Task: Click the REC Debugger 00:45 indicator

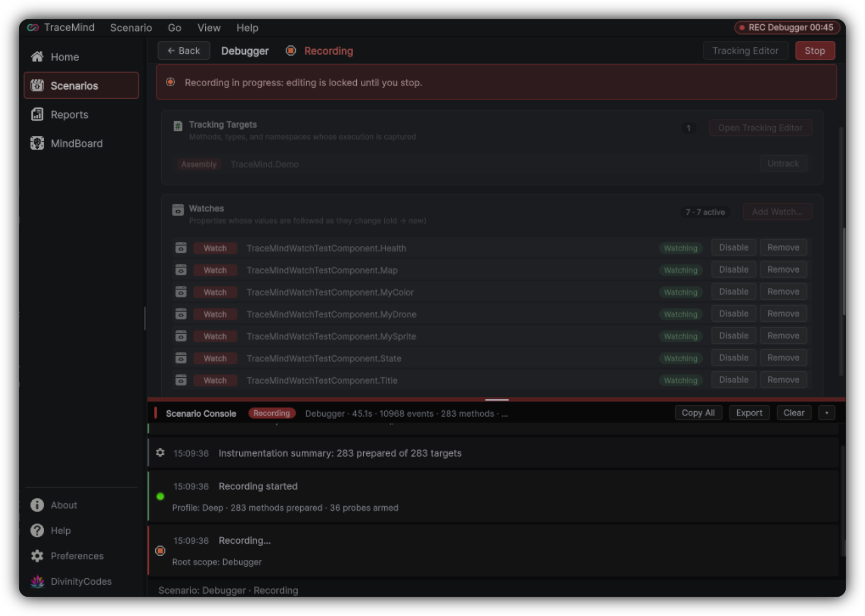Action: coord(787,27)
